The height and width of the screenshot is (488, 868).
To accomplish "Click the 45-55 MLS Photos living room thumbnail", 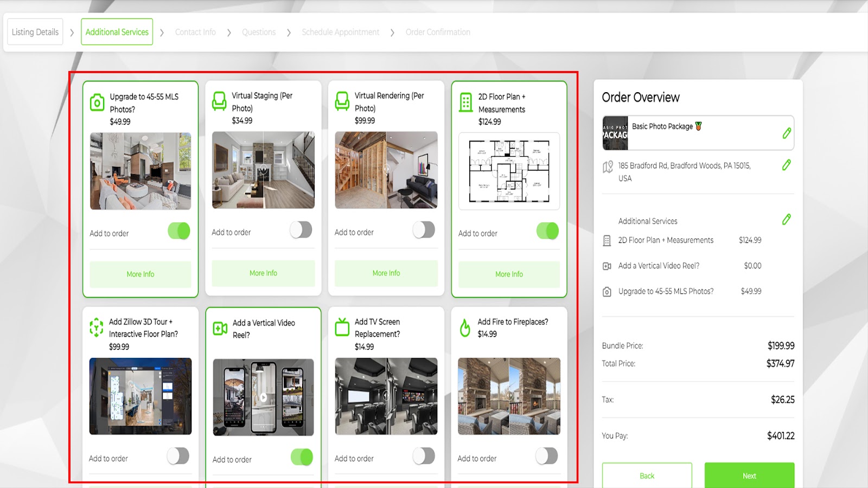I will [x=141, y=171].
